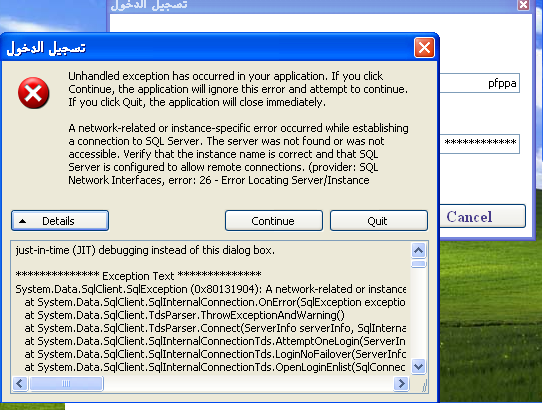Click the dialog resize grip corner
Screen dimensions: 543x410
click(x=425, y=386)
